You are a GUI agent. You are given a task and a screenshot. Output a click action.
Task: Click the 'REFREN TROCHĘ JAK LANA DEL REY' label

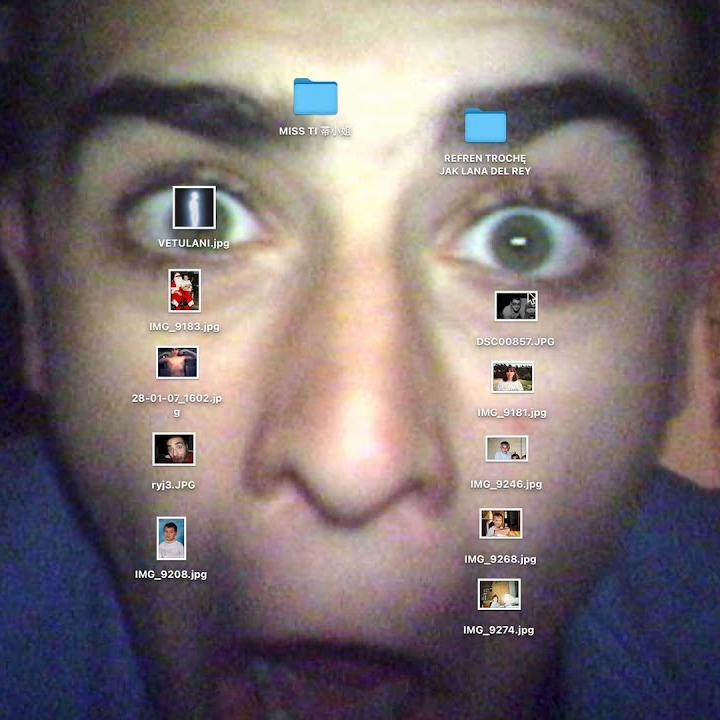(485, 164)
